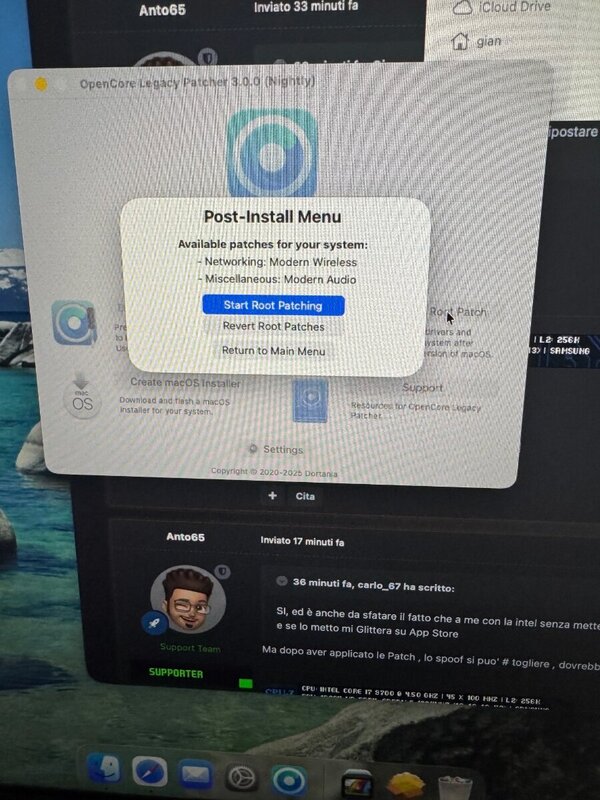
Task: Click OpenCore Patcher icon in the Dock
Action: [288, 781]
